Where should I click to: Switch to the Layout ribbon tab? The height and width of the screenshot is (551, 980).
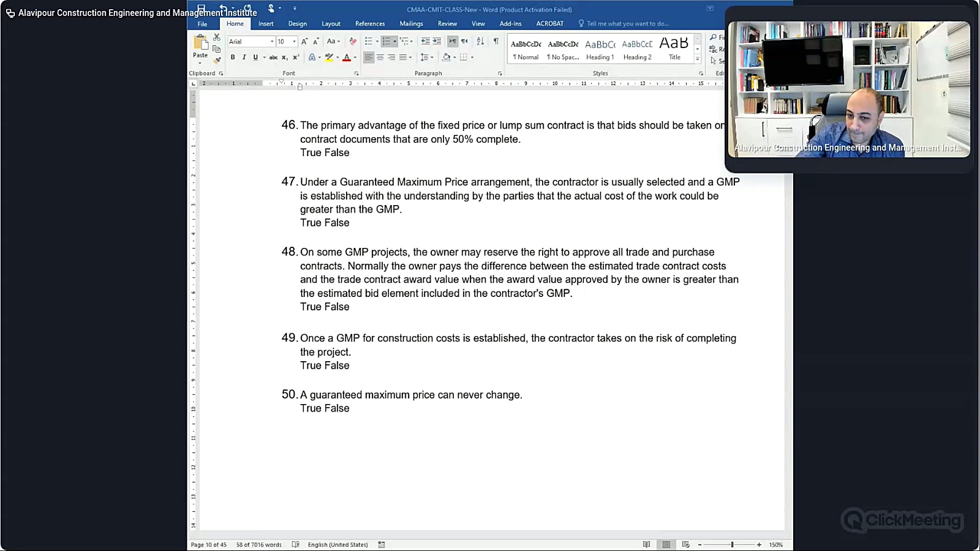(331, 23)
